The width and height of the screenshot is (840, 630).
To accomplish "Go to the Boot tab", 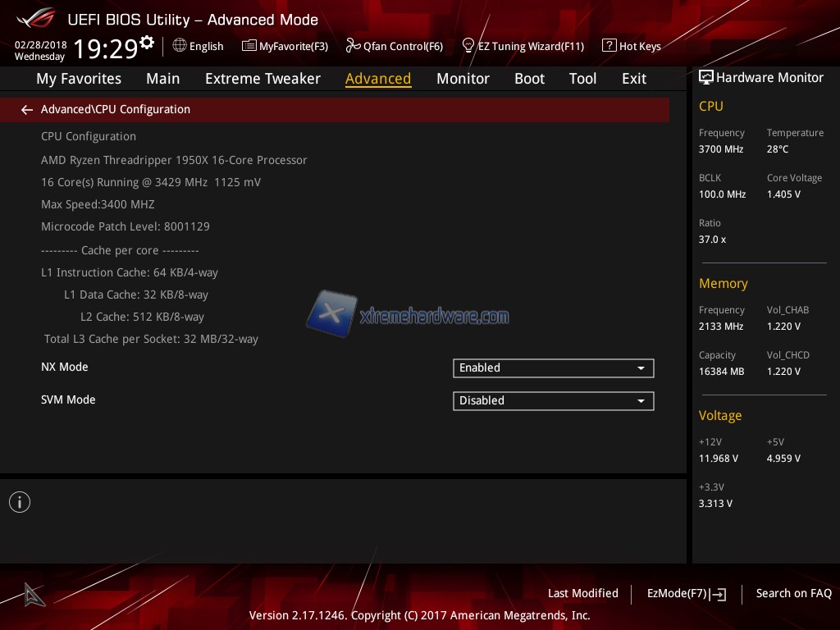I will coord(529,79).
